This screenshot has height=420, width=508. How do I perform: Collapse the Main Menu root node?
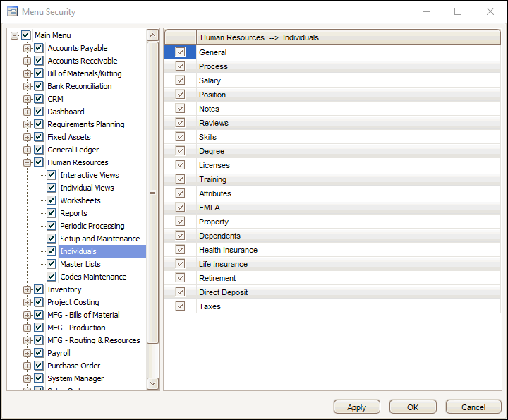tap(14, 35)
